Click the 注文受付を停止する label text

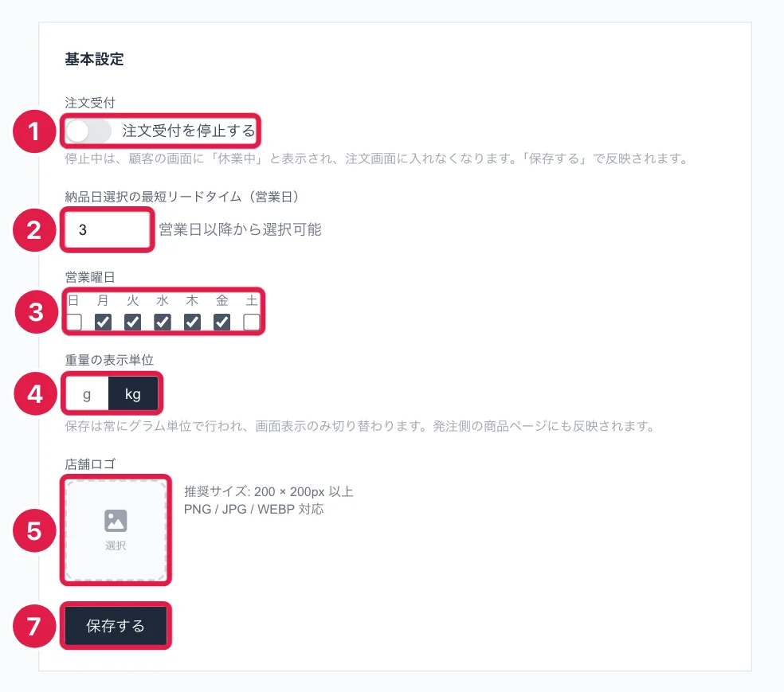(x=189, y=131)
